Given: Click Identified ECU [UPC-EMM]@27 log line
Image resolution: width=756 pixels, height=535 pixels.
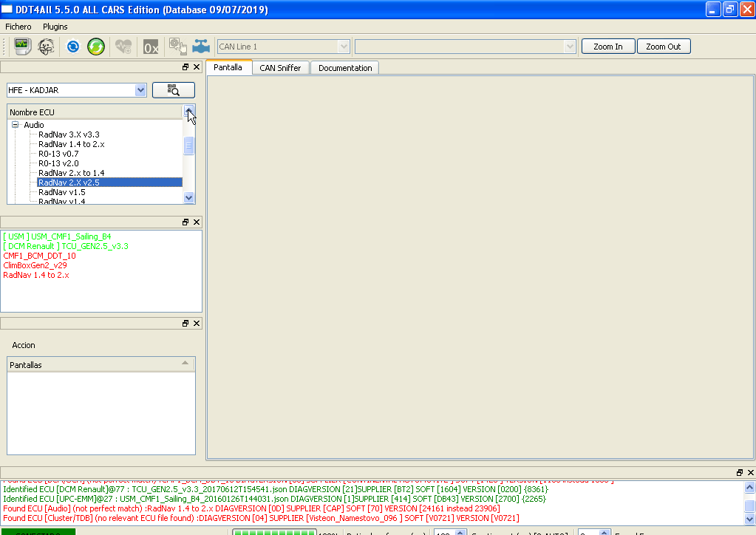Looking at the screenshot, I should pos(274,499).
